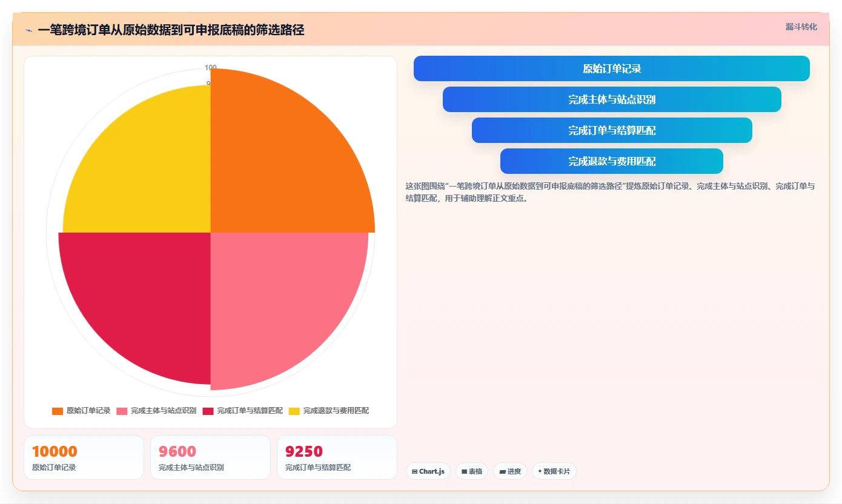842x504 pixels.
Task: Select the 完成退款与费用匹配 funnel bar
Action: pyautogui.click(x=612, y=161)
